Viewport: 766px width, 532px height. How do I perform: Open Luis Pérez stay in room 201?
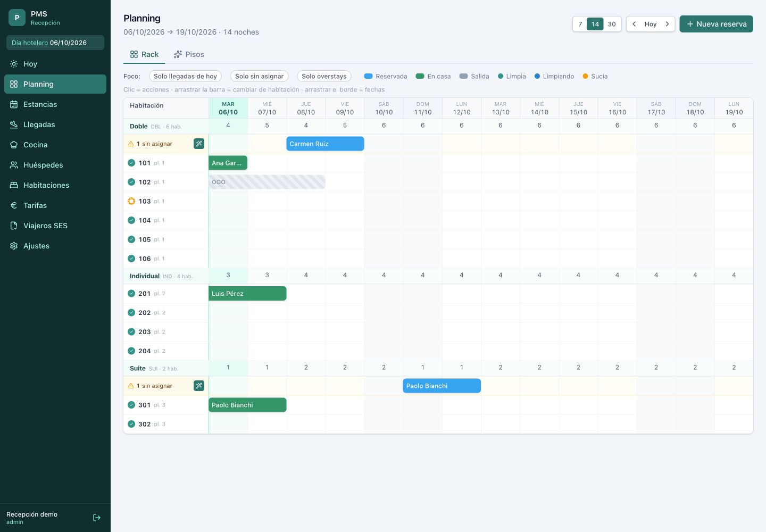click(247, 293)
